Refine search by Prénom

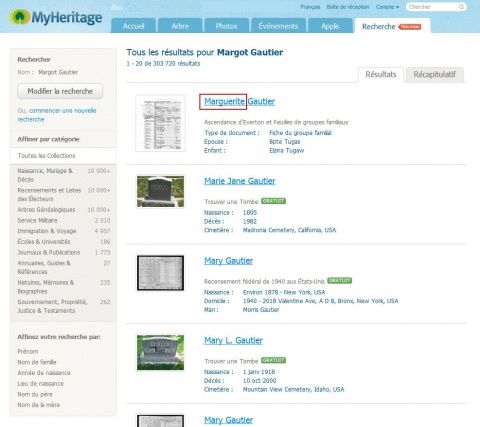click(x=28, y=351)
